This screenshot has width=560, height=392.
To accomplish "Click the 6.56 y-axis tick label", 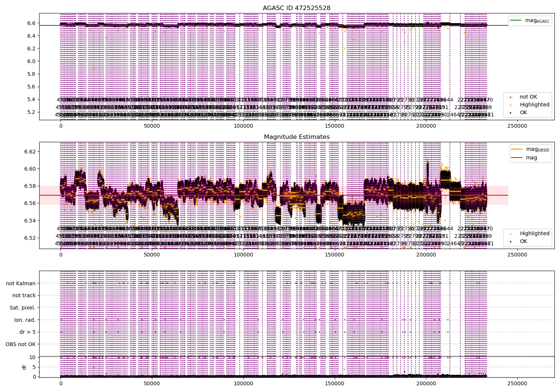I will point(30,203).
